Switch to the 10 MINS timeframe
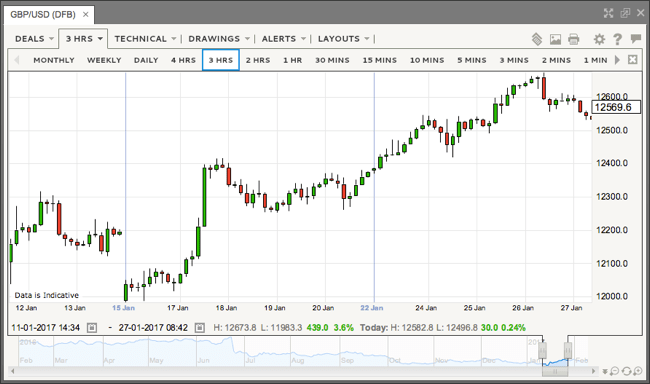 (x=427, y=60)
